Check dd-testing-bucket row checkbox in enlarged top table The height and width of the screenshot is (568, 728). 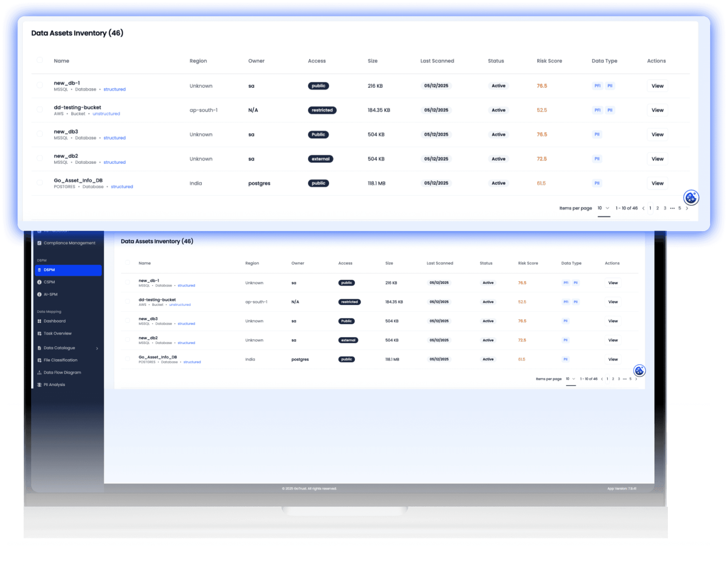40,110
